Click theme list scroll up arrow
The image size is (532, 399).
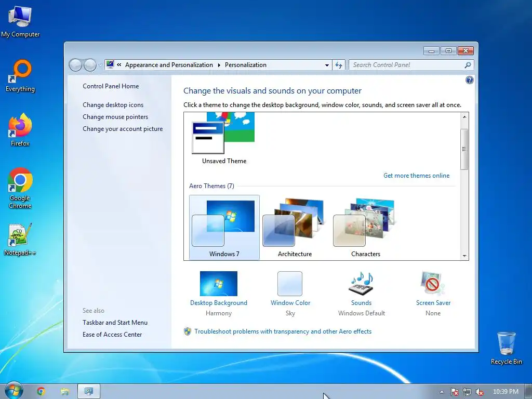coord(464,117)
